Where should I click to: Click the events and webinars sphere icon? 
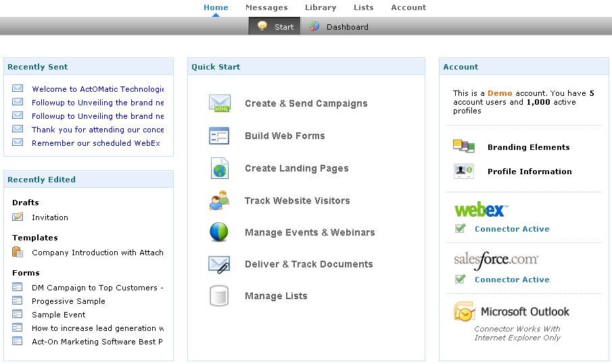tap(219, 232)
